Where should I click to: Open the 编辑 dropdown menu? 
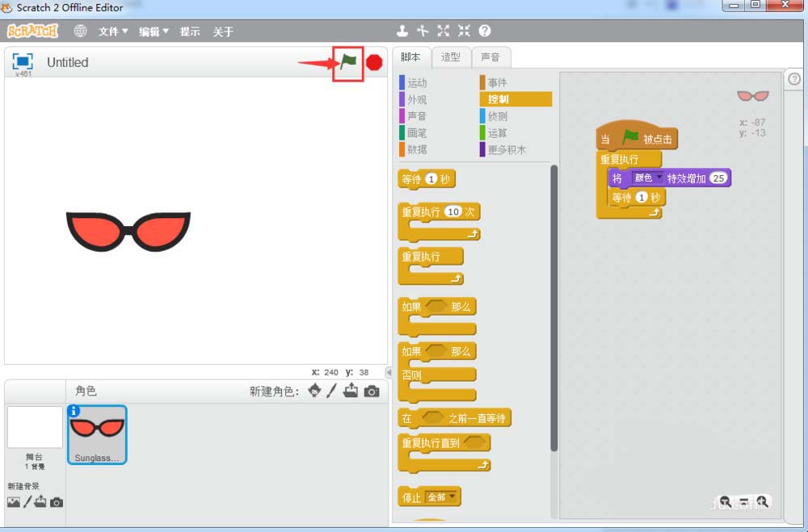[x=154, y=31]
